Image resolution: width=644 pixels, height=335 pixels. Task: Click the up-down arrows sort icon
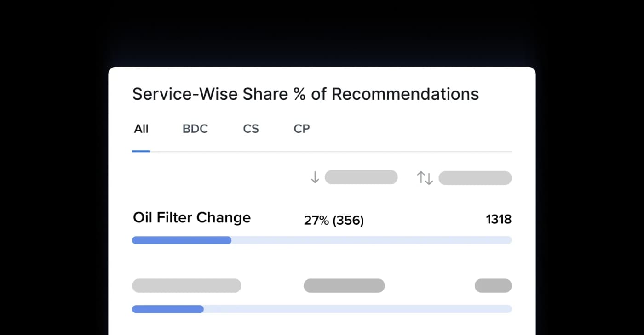click(x=425, y=178)
